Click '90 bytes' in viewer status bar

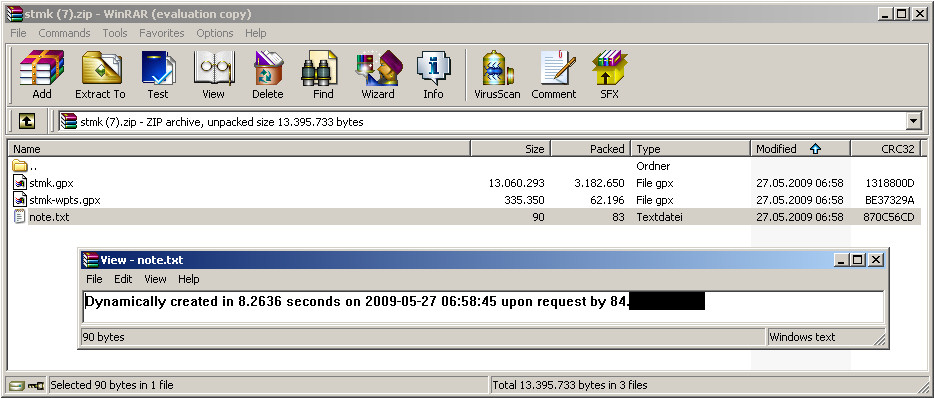tap(103, 337)
